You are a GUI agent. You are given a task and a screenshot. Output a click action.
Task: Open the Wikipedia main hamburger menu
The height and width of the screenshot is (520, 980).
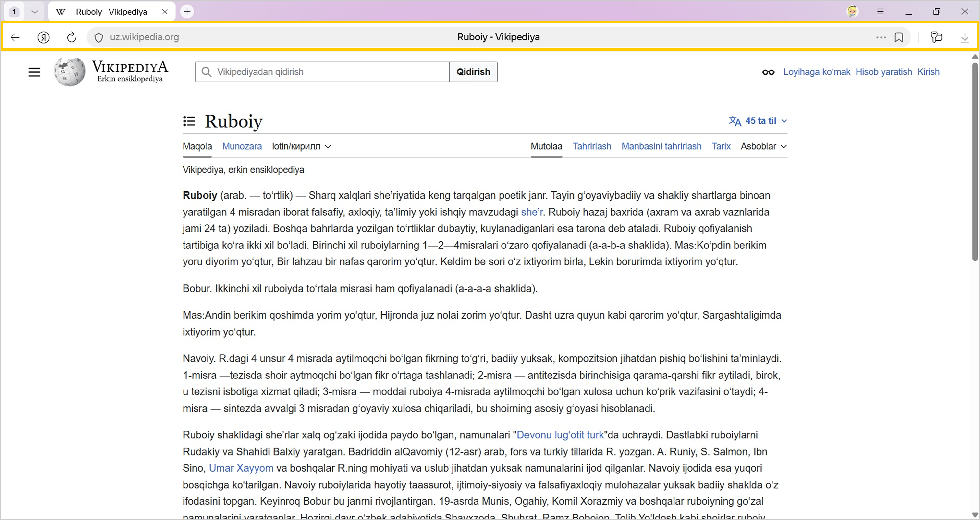[x=34, y=72]
